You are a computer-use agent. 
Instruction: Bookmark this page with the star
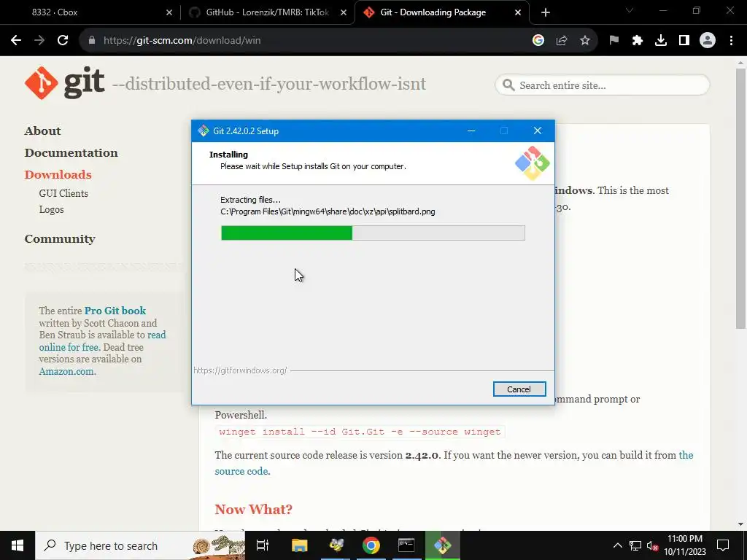[x=585, y=41]
